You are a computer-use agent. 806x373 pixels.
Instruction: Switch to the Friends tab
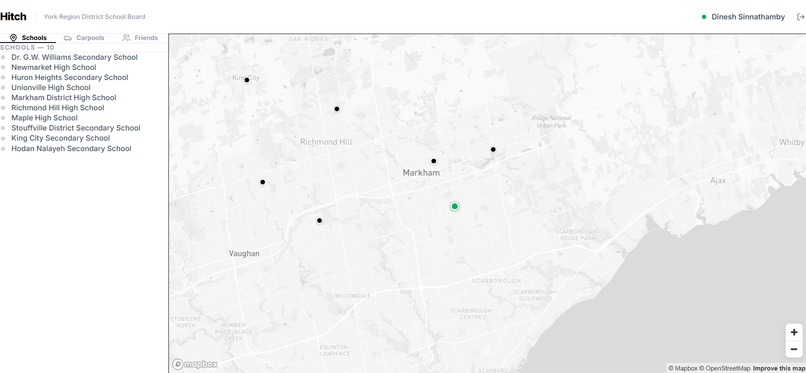[x=140, y=38]
